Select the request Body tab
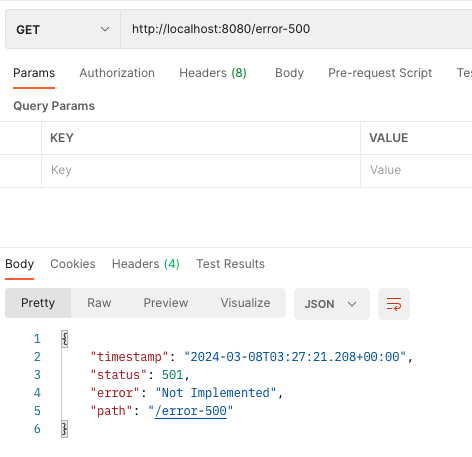The image size is (472, 457). pyautogui.click(x=289, y=73)
